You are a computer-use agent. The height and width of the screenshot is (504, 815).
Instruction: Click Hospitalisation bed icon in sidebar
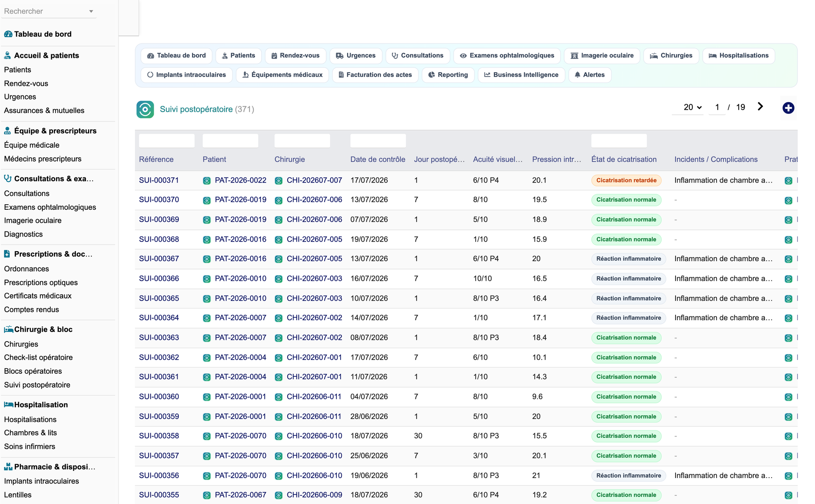point(8,404)
